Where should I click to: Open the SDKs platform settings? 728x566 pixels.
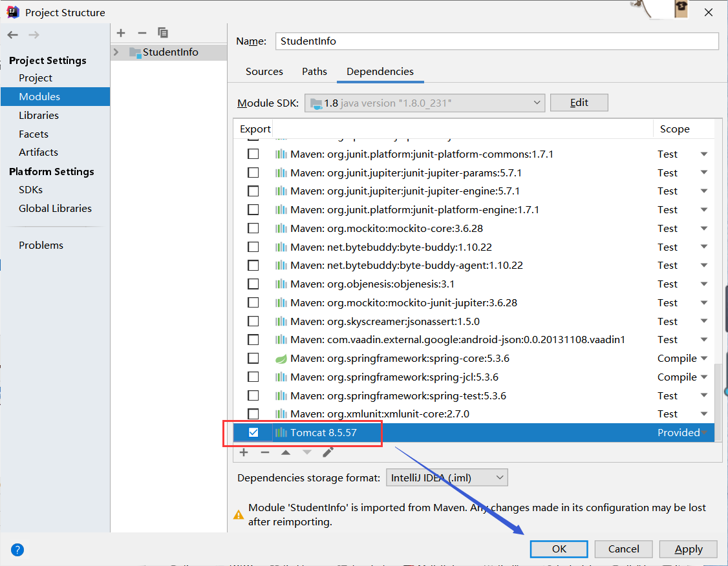coord(30,190)
